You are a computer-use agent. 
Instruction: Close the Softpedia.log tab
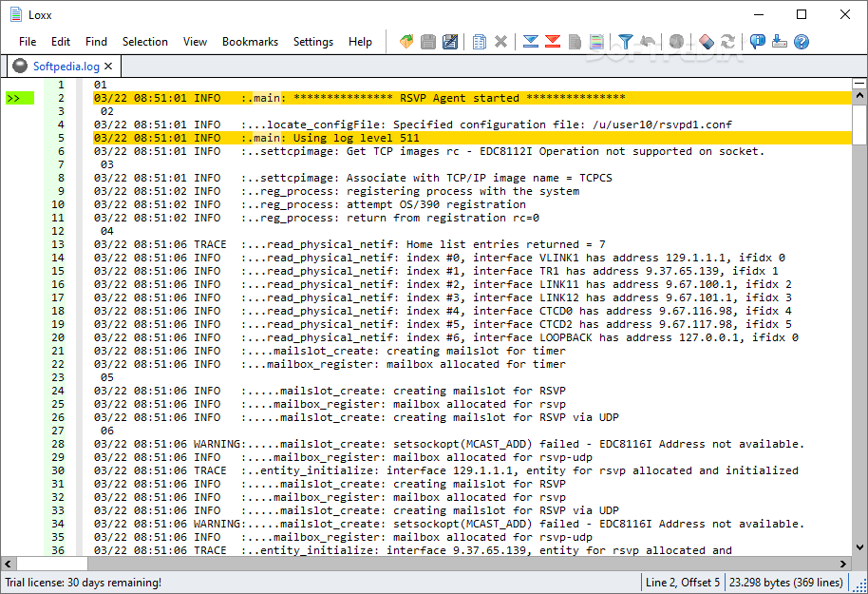pyautogui.click(x=108, y=66)
